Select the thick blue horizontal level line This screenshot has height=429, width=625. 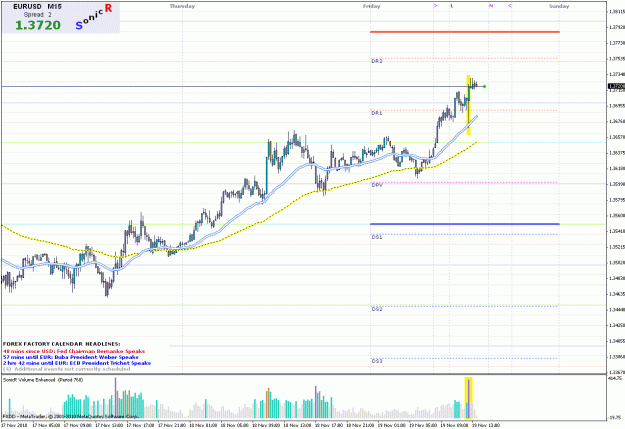pyautogui.click(x=465, y=224)
